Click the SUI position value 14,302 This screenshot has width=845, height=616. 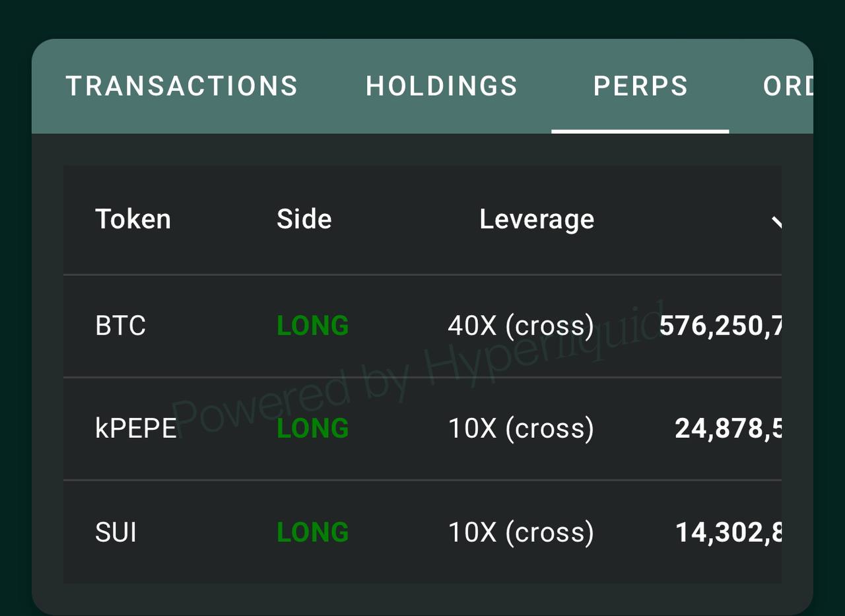point(728,532)
